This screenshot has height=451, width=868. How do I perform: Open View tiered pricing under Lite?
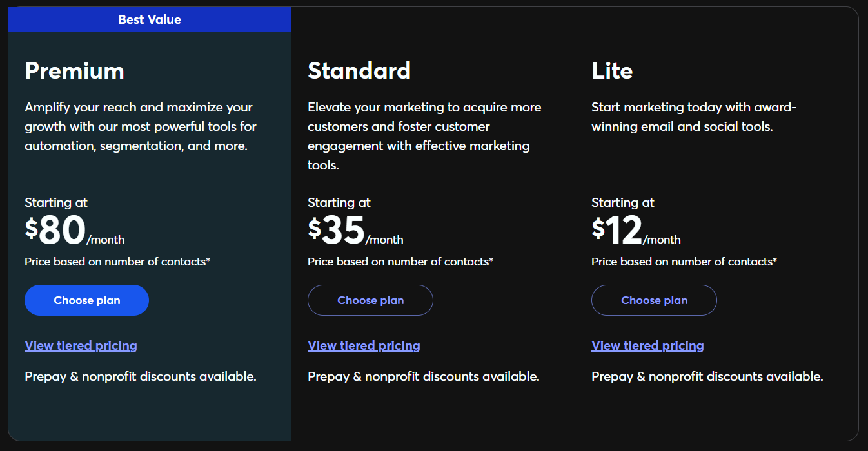coord(647,345)
